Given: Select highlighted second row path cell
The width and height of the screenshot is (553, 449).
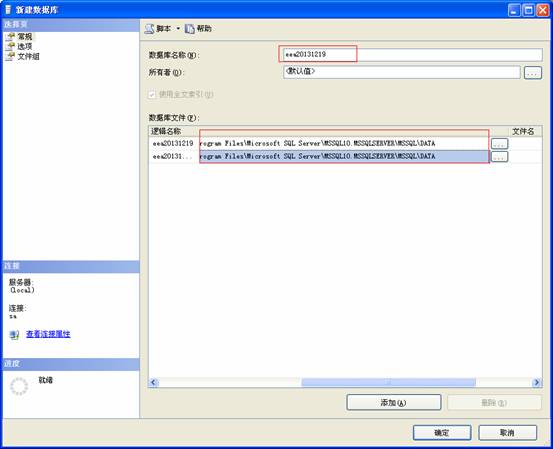Looking at the screenshot, I should pos(344,156).
